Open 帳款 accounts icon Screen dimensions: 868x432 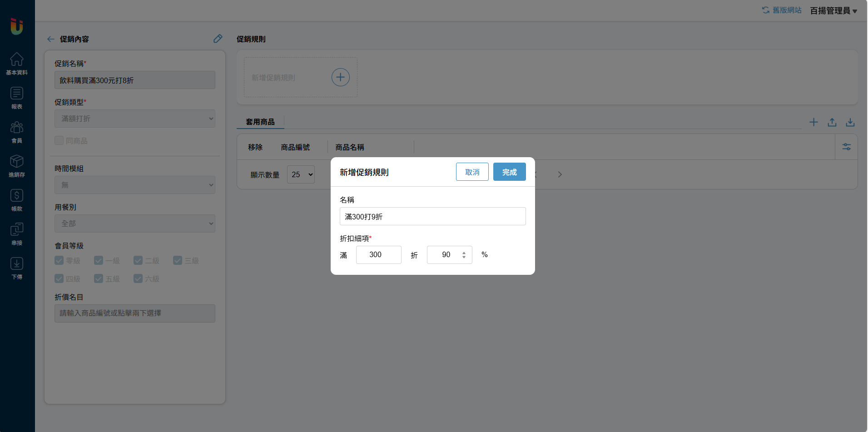pos(17,200)
